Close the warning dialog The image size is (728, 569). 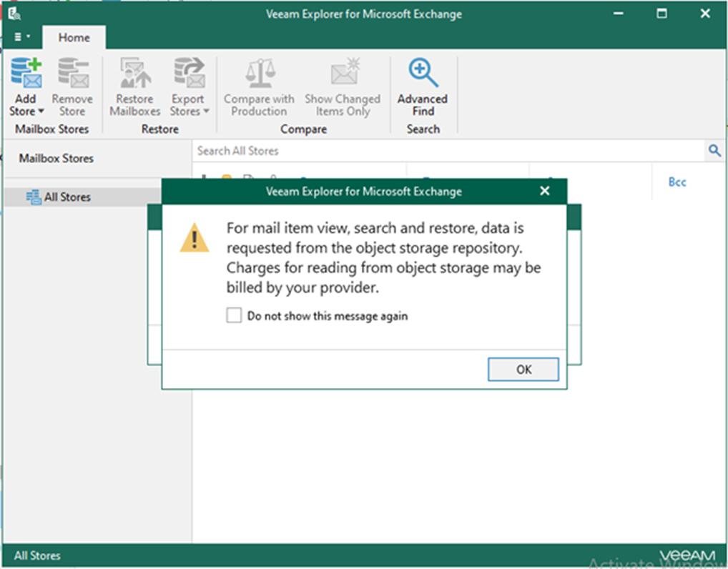click(545, 191)
